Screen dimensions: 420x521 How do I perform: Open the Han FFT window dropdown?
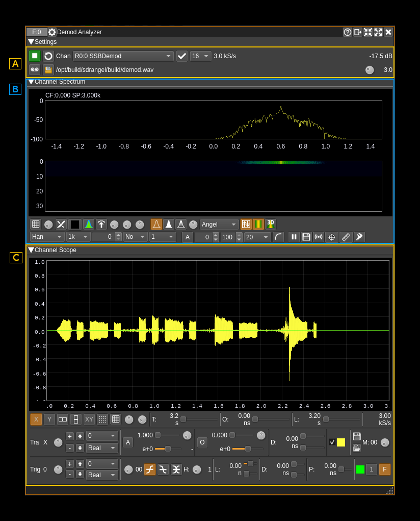tap(47, 237)
